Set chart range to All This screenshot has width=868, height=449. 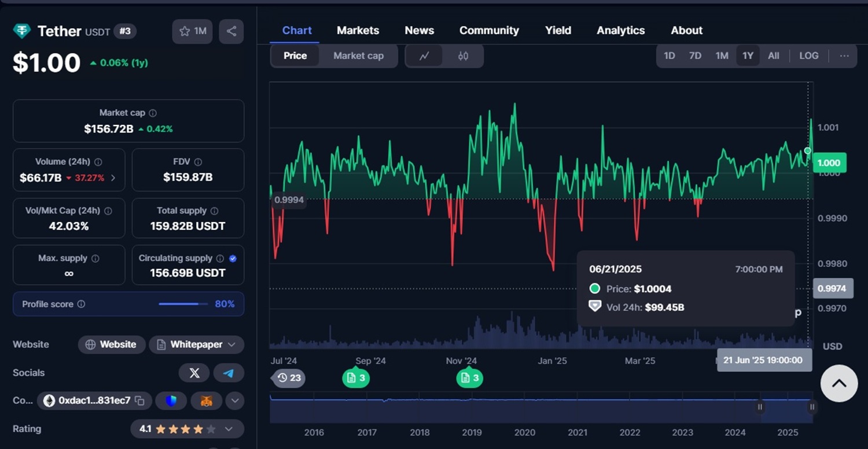point(774,56)
